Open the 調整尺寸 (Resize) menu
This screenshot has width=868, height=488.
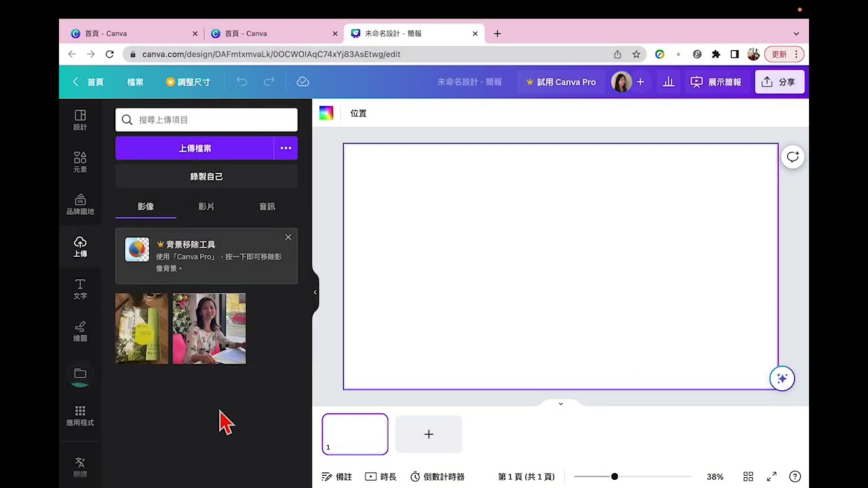(x=188, y=82)
